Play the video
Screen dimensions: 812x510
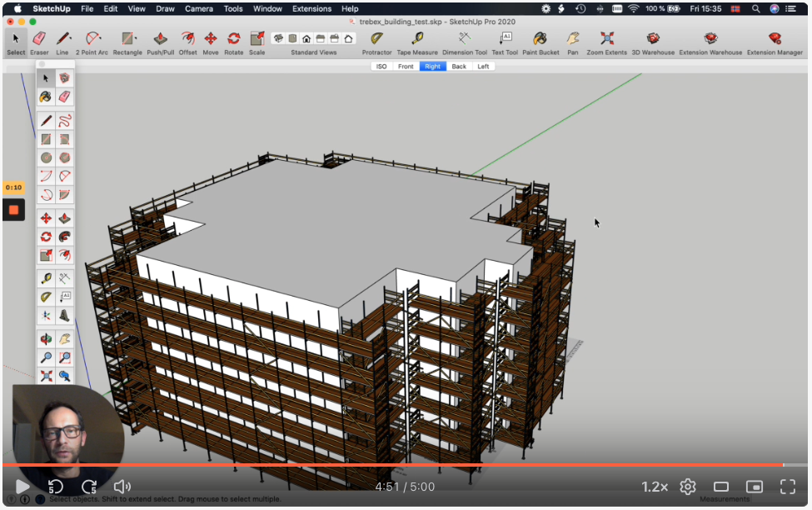22,487
